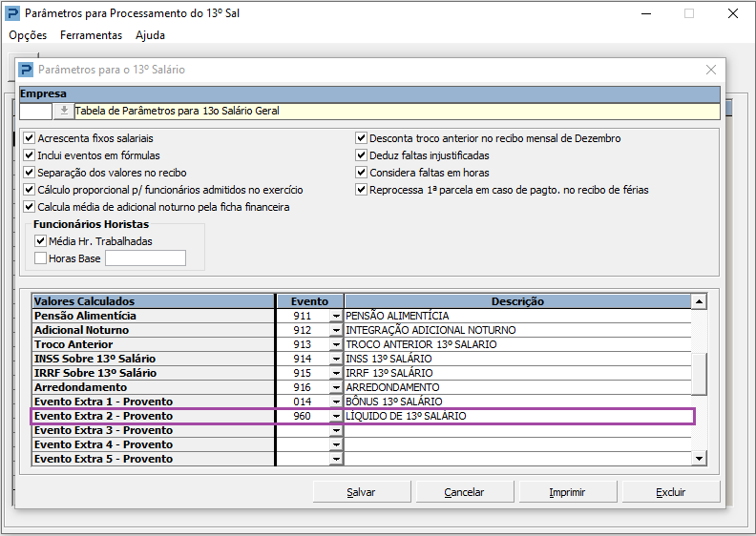Open event dropdown for Arredondamento row

coord(335,388)
